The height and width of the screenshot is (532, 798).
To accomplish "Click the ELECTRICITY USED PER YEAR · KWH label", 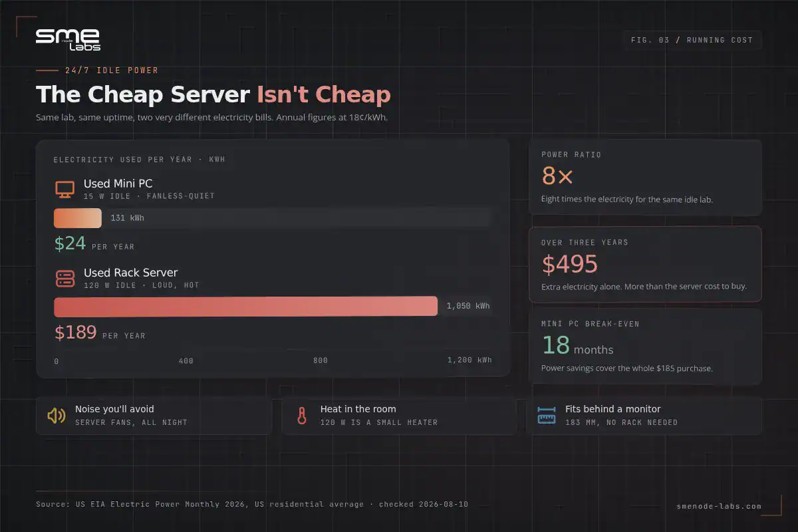I will [x=140, y=160].
